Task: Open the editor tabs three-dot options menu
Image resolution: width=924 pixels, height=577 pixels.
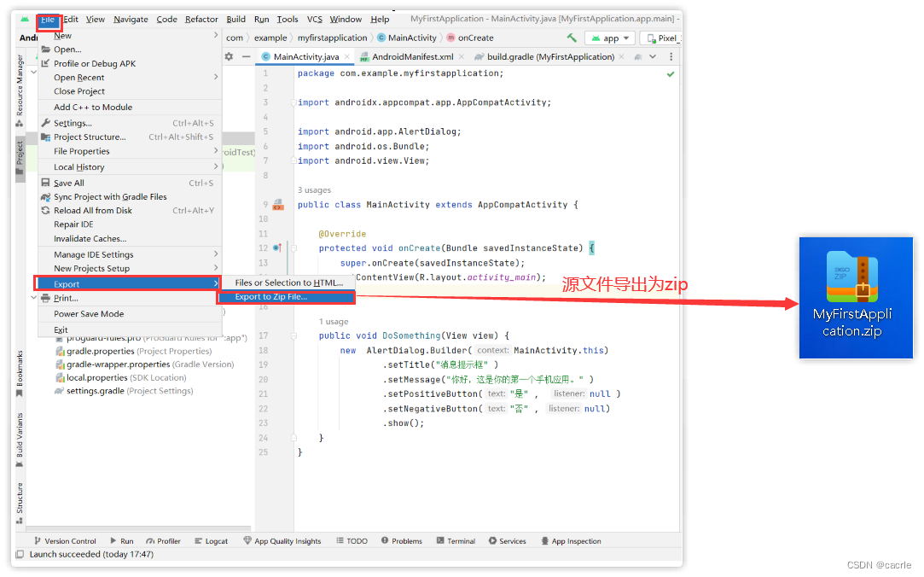Action: pos(671,56)
